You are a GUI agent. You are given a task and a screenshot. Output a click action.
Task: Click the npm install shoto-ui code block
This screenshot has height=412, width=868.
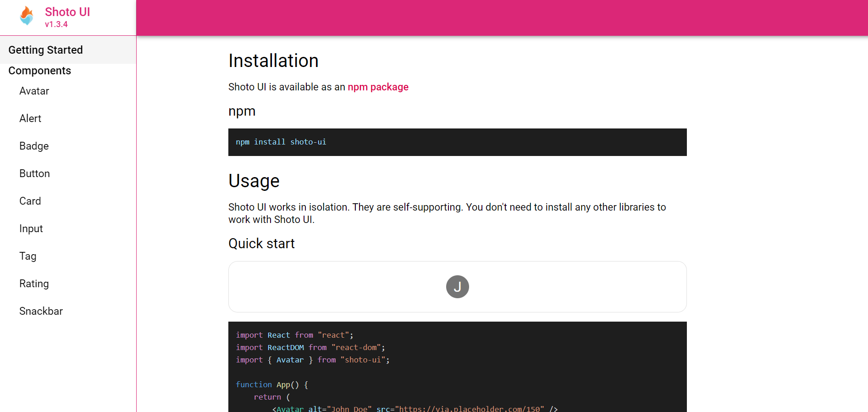tap(458, 142)
